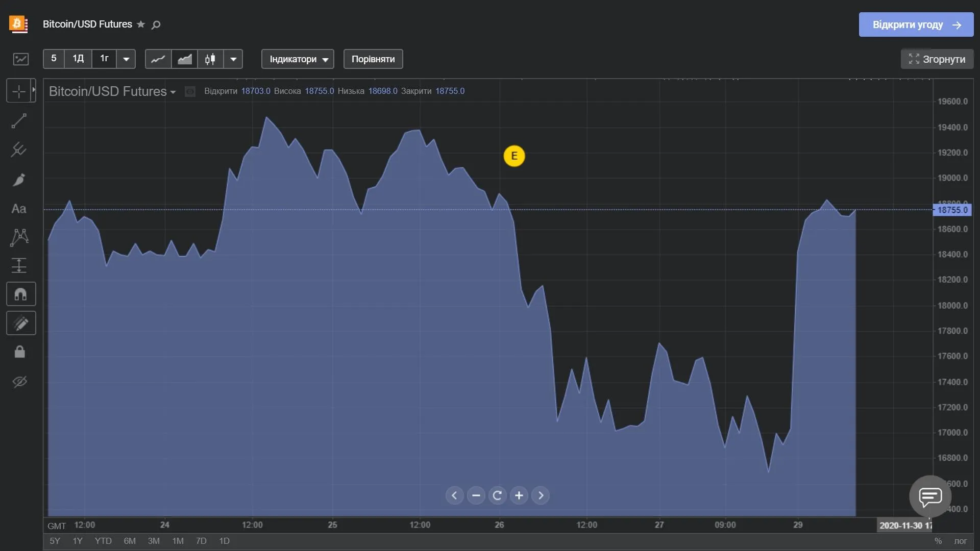This screenshot has height=551, width=980.
Task: Toggle лог logarithmic scale
Action: (961, 541)
